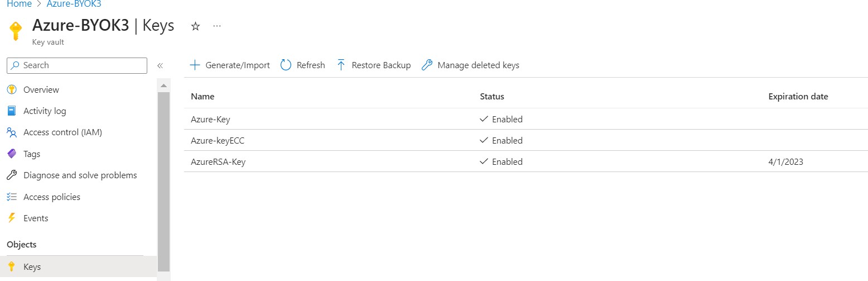Click the Expiration date column header
The width and height of the screenshot is (868, 281).
(798, 97)
